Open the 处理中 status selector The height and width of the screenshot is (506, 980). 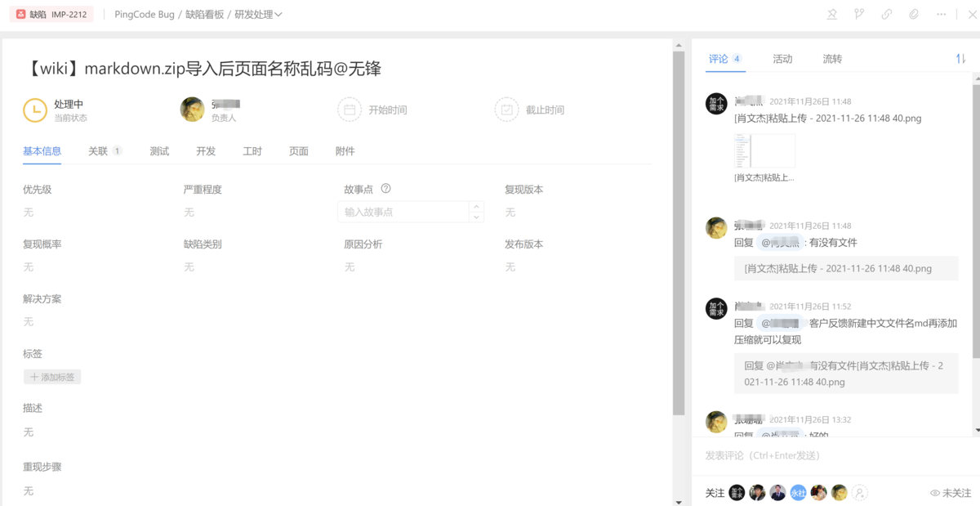pos(35,110)
